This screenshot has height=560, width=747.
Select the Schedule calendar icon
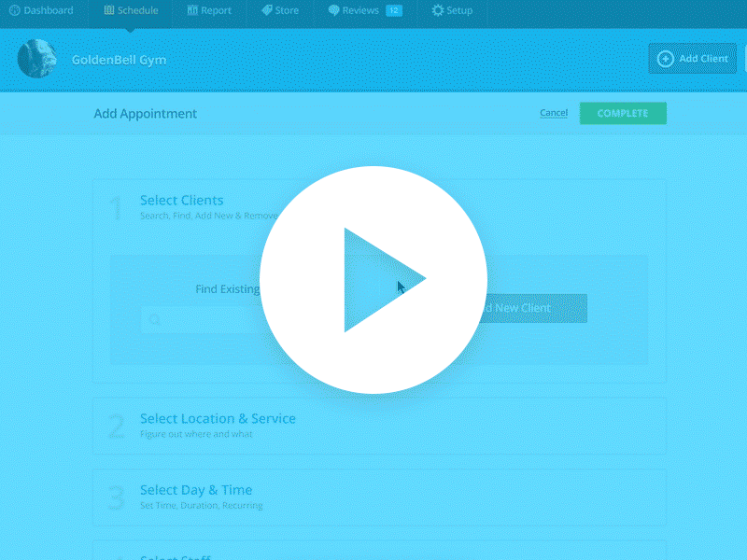click(109, 10)
